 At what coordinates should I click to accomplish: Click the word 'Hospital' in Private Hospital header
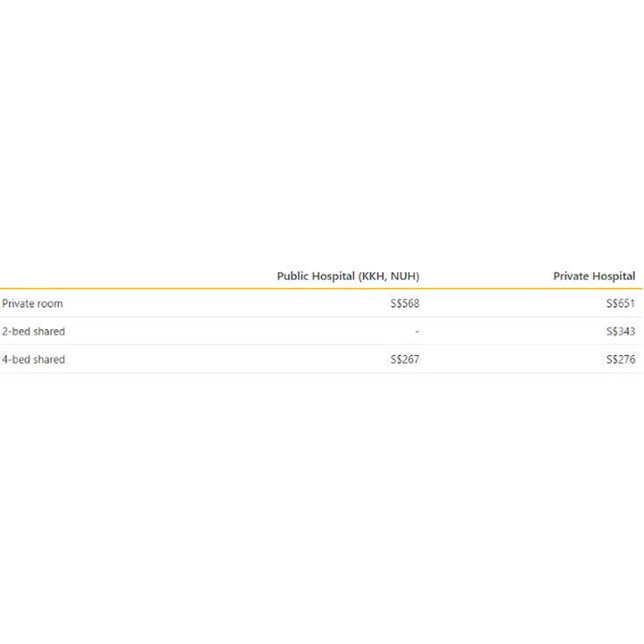[x=614, y=276]
